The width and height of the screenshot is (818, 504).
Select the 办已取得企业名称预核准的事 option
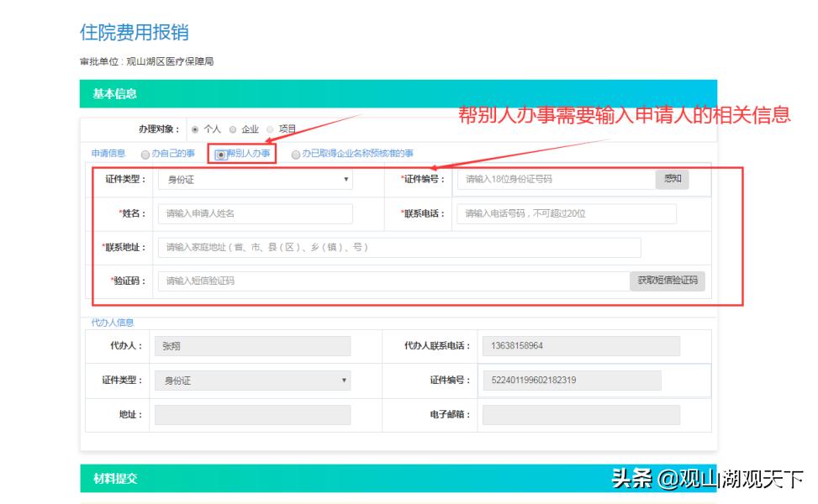[x=296, y=154]
